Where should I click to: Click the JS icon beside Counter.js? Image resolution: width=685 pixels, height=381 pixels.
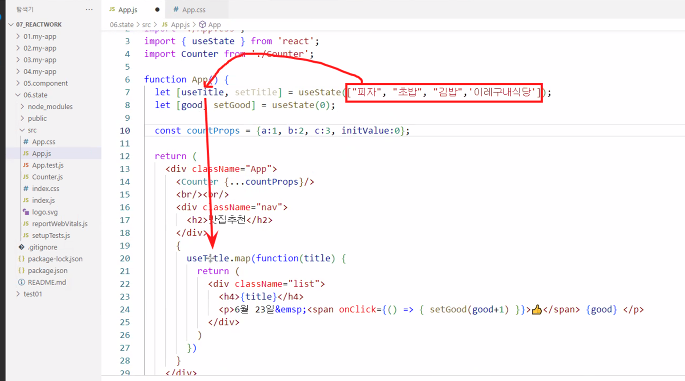tap(26, 177)
